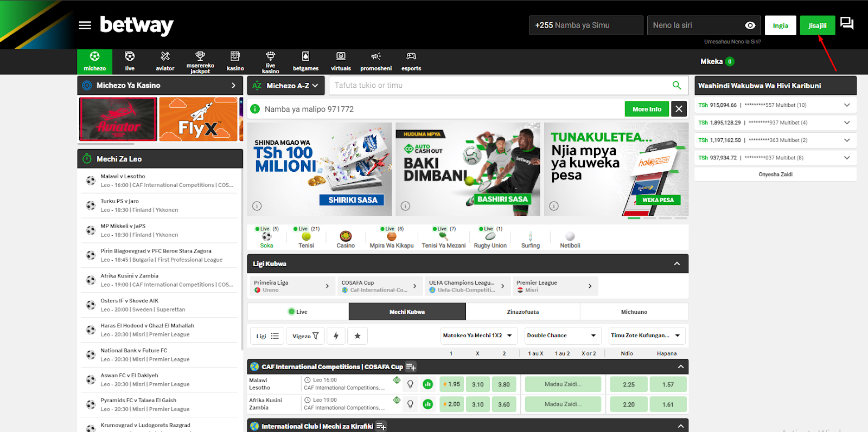The width and height of the screenshot is (868, 432).
Task: Expand the TSh 1,197,162.50 winner row
Action: pos(847,140)
